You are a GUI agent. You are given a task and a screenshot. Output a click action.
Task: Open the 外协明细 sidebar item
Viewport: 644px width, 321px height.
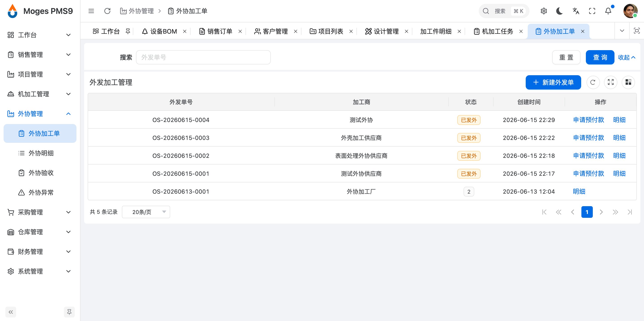point(40,153)
